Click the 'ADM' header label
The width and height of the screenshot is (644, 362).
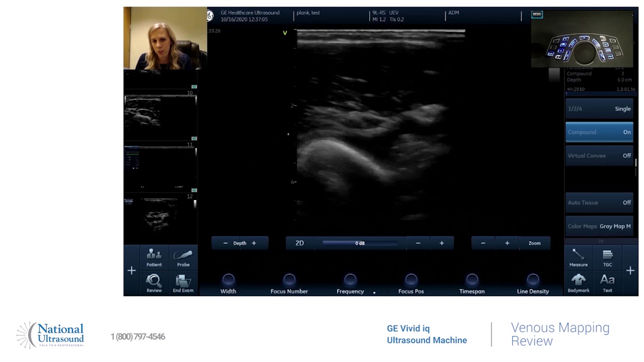pyautogui.click(x=453, y=13)
